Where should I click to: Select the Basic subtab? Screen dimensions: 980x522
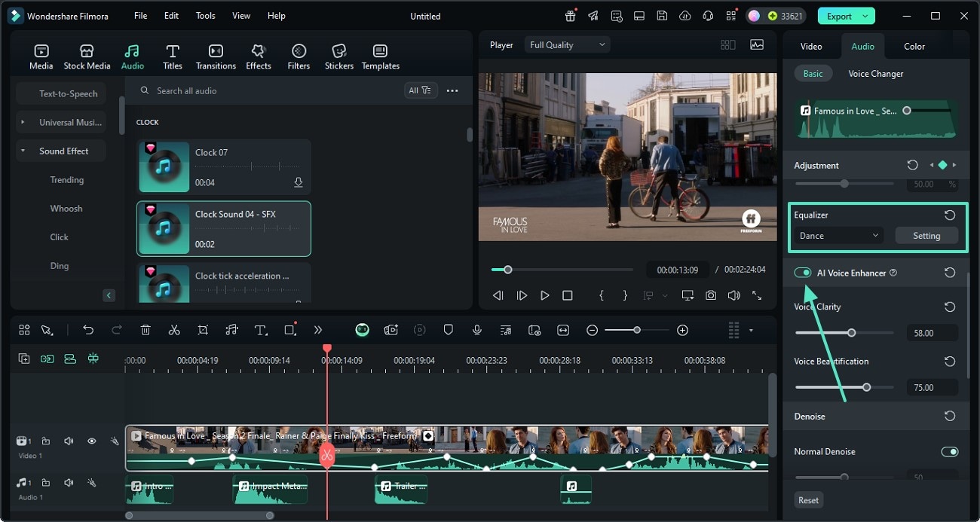[813, 74]
